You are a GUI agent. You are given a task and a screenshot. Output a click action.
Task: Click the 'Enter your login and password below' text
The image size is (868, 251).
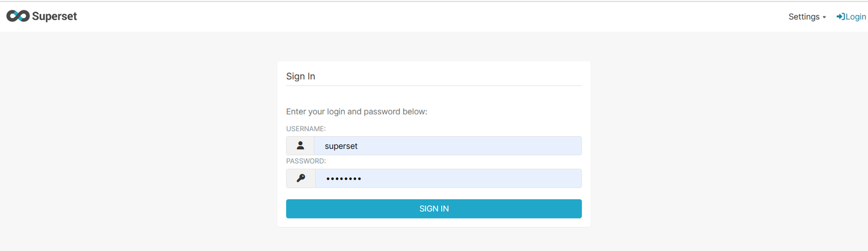click(357, 112)
